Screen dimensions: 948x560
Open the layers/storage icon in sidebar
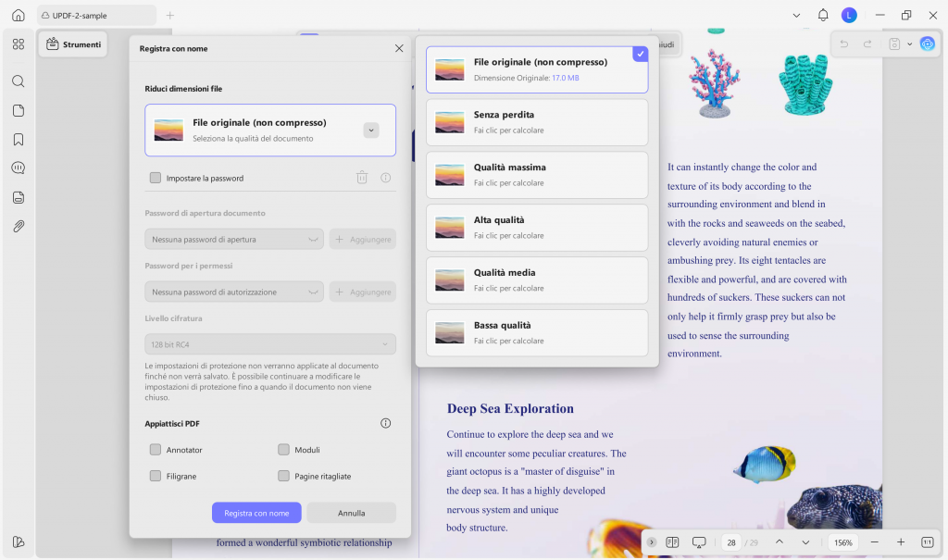[19, 197]
